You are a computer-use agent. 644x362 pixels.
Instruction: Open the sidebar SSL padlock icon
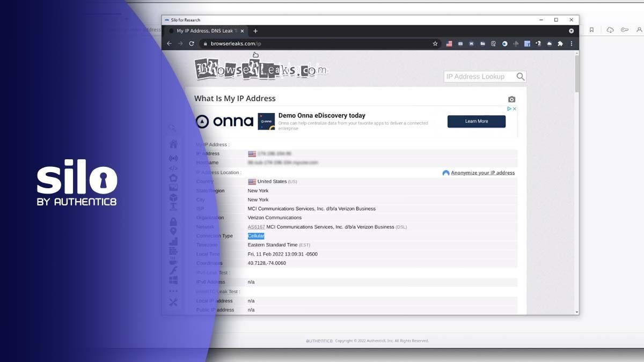(x=173, y=221)
